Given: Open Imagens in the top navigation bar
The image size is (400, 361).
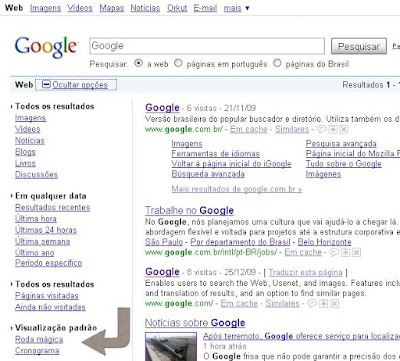Looking at the screenshot, I should 46,8.
